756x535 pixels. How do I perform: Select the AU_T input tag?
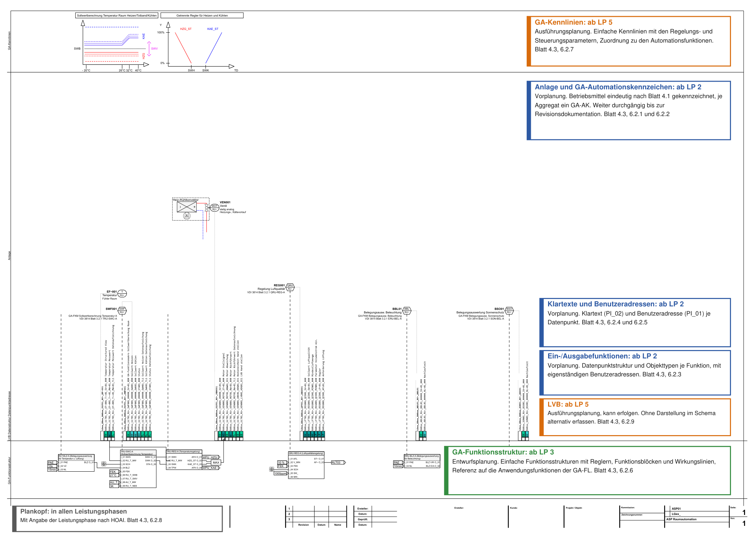point(115,482)
